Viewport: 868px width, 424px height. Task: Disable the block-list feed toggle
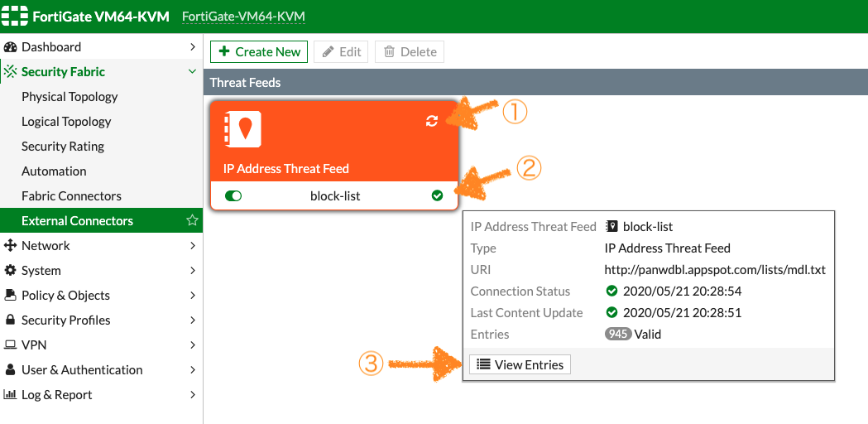click(x=233, y=195)
